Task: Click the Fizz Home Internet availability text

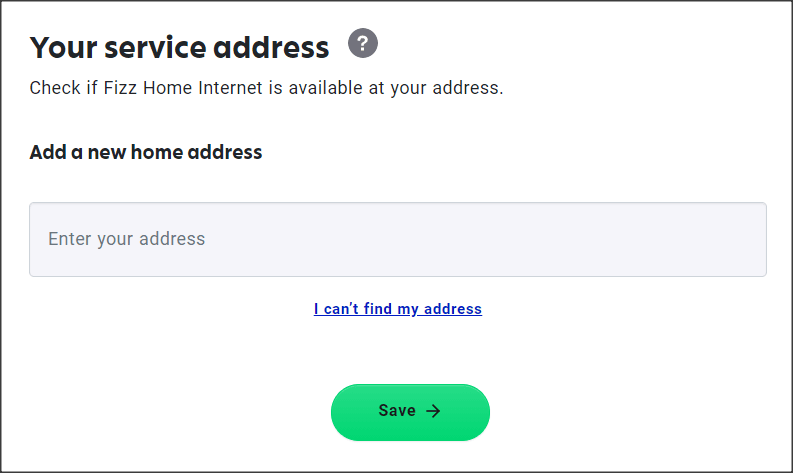Action: click(266, 88)
